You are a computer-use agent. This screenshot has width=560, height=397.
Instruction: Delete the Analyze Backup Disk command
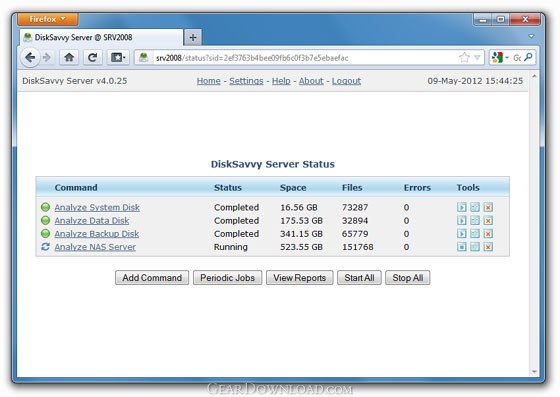tap(488, 233)
